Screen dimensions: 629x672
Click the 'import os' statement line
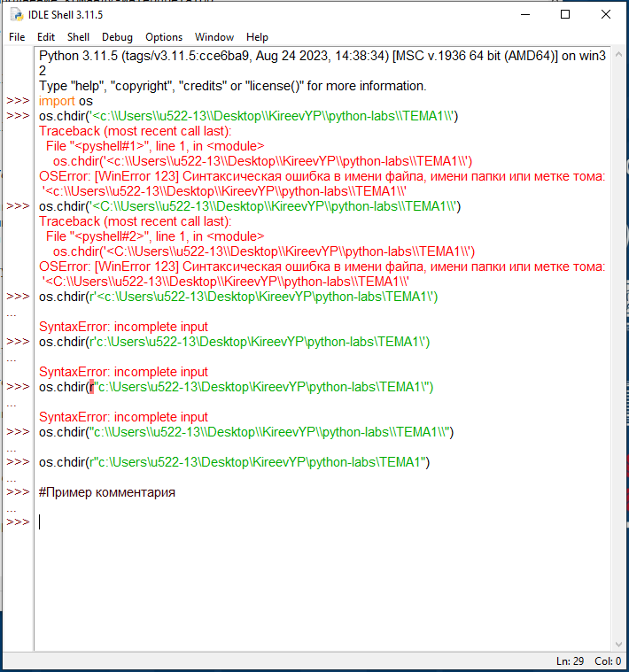(66, 101)
